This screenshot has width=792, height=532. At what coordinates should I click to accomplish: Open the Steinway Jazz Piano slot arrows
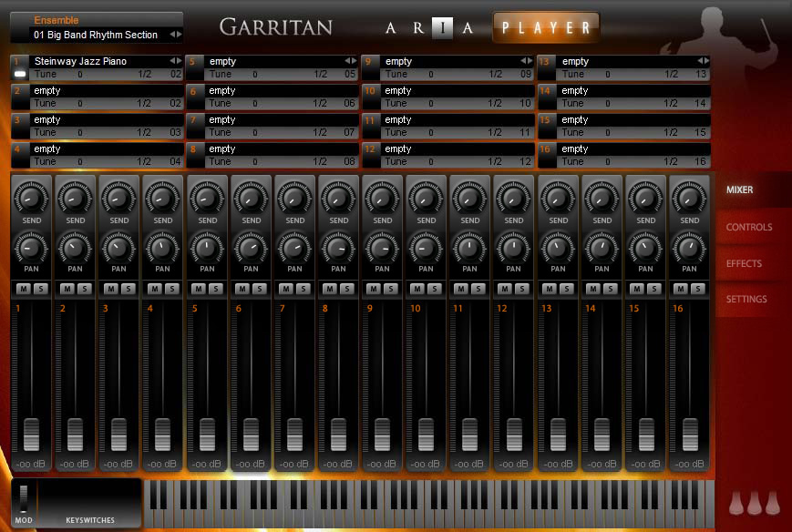pos(175,61)
